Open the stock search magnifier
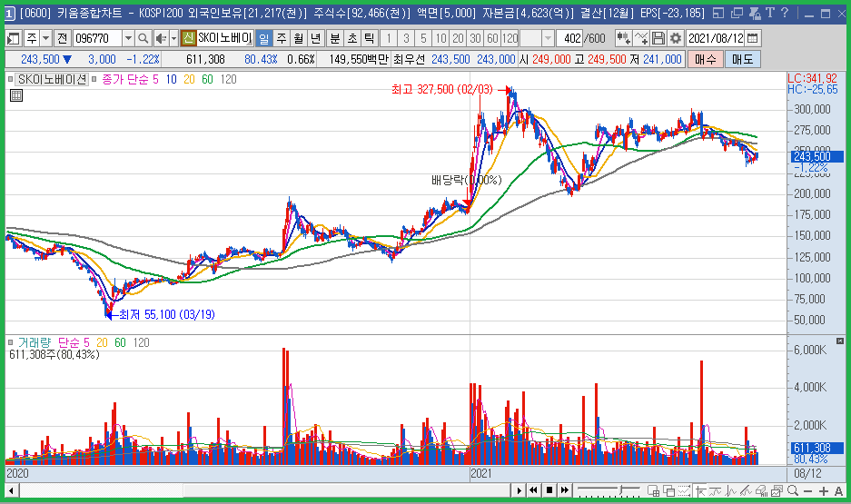This screenshot has height=504, width=851. [143, 38]
